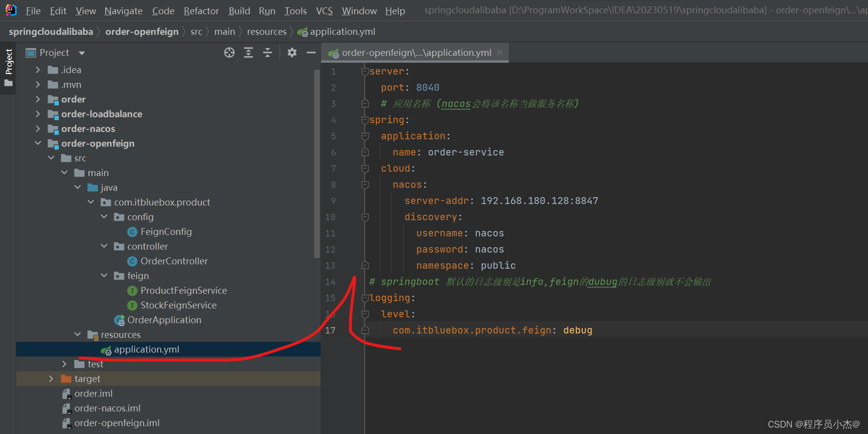Open the Tools menu
Image resolution: width=868 pixels, height=434 pixels.
[296, 11]
